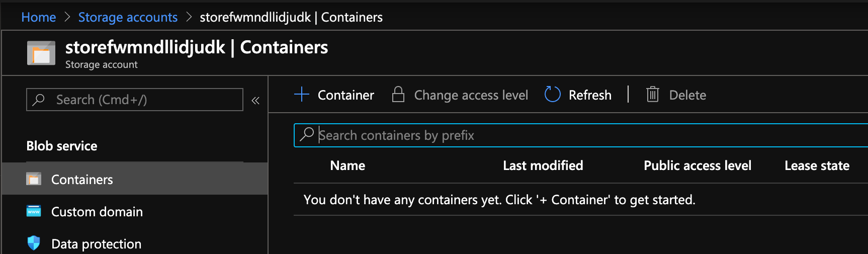This screenshot has width=868, height=254.
Task: Click the Data protection shield icon
Action: click(x=34, y=243)
